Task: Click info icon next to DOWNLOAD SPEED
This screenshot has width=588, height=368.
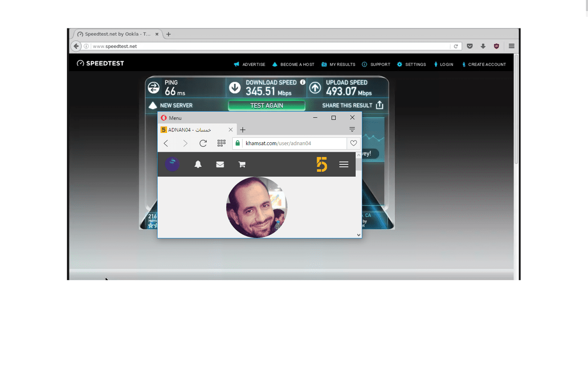Action: tap(303, 82)
